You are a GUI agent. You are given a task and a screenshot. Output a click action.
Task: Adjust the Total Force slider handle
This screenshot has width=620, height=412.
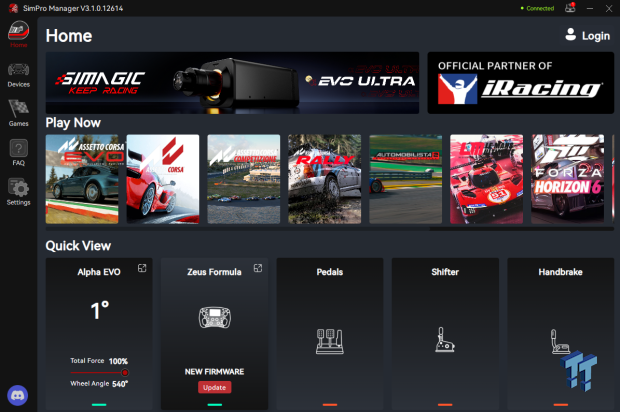coord(125,372)
